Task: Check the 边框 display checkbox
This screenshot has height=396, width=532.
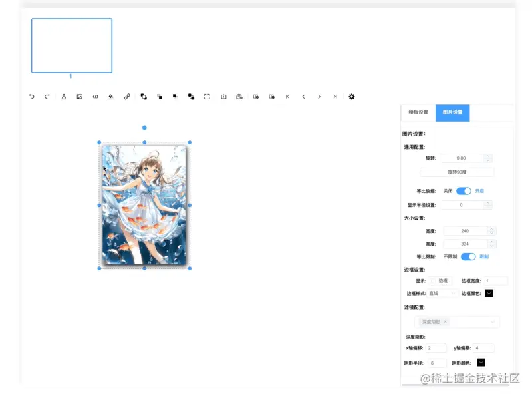Action: (432, 281)
